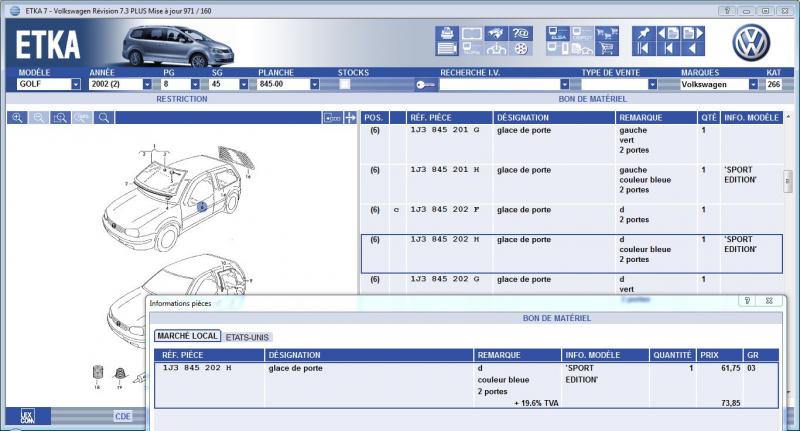Click the list view icon below the printer
Image resolution: width=800 pixels, height=431 pixels.
point(447,49)
